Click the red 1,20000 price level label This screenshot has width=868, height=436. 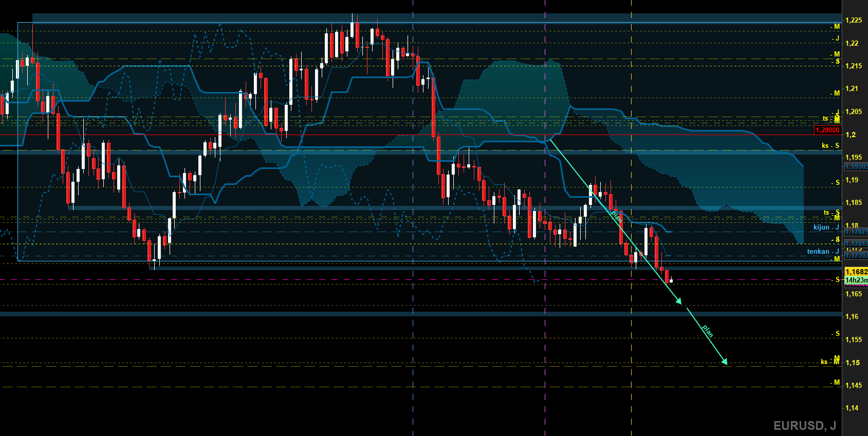(827, 130)
